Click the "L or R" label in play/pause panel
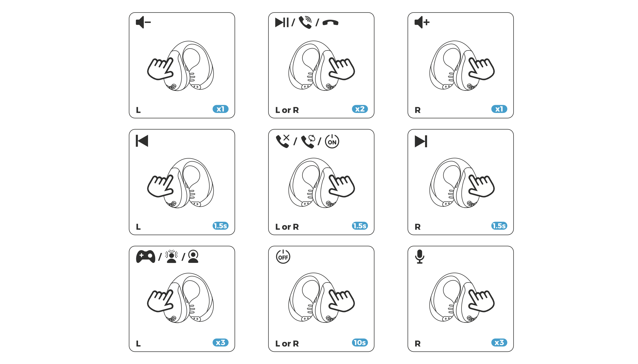Screen dimensions: 638x364 click(x=287, y=110)
